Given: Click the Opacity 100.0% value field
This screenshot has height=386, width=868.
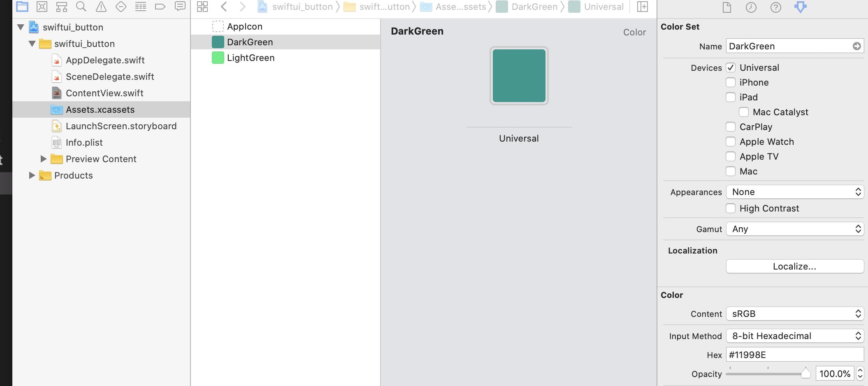Looking at the screenshot, I should [x=835, y=374].
